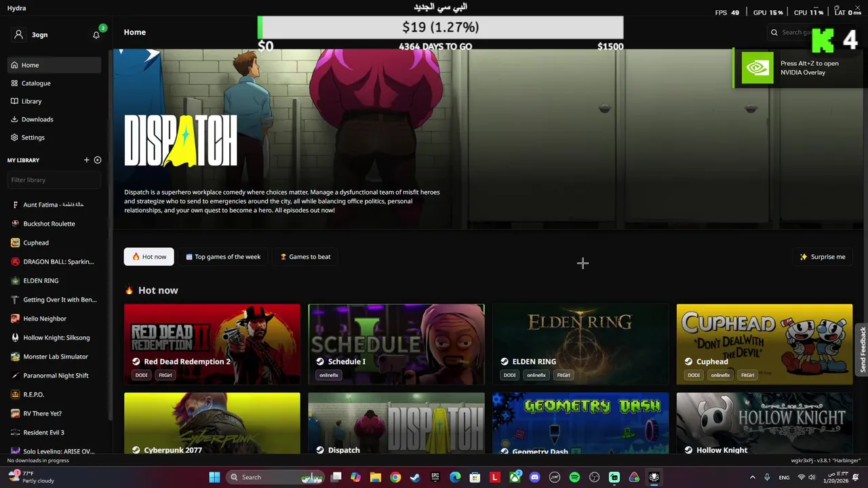Open the ELDEN RING card in Hot now
Image resolution: width=868 pixels, height=488 pixels.
point(580,344)
